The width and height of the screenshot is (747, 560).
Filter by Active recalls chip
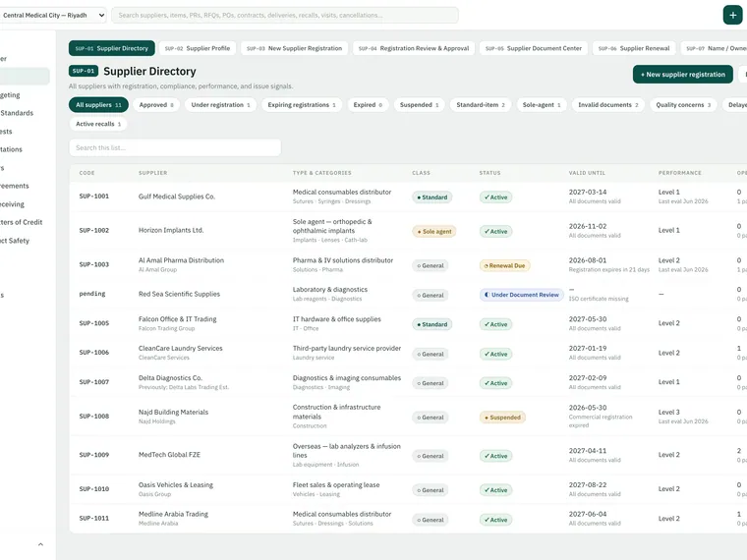98,124
